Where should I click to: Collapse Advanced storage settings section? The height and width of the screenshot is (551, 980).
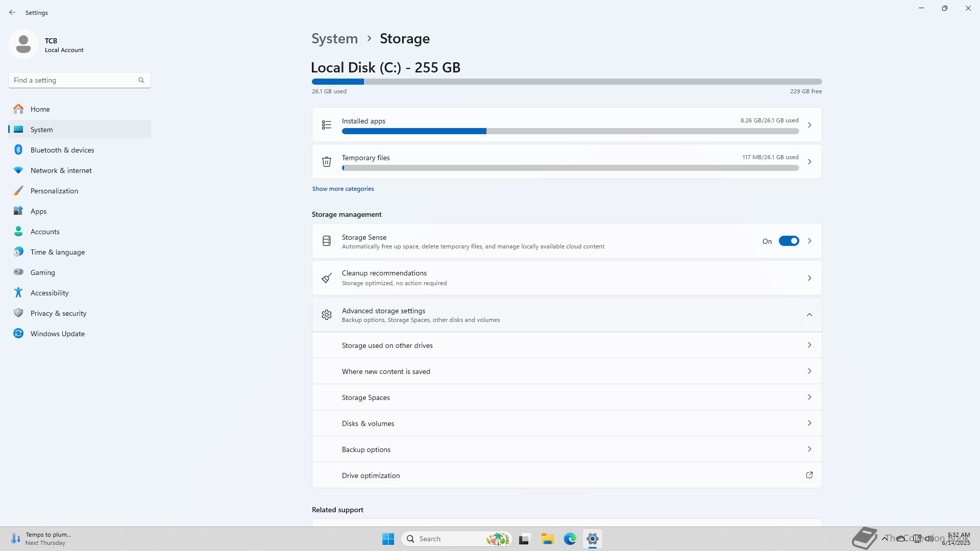[x=809, y=315]
